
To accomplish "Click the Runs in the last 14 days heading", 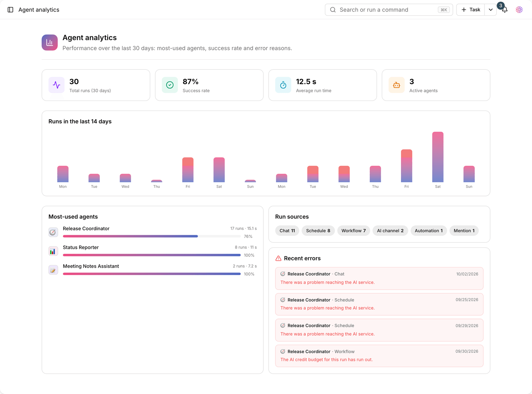I will point(80,122).
